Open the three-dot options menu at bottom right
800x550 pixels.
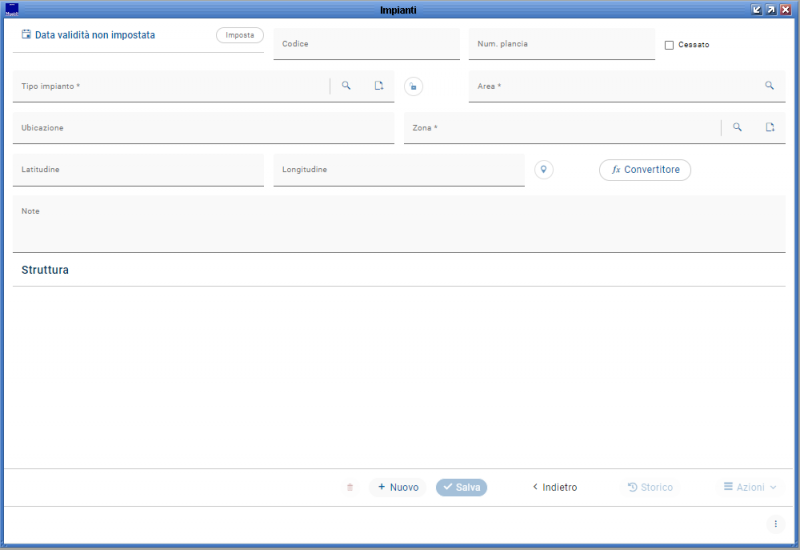tap(775, 524)
